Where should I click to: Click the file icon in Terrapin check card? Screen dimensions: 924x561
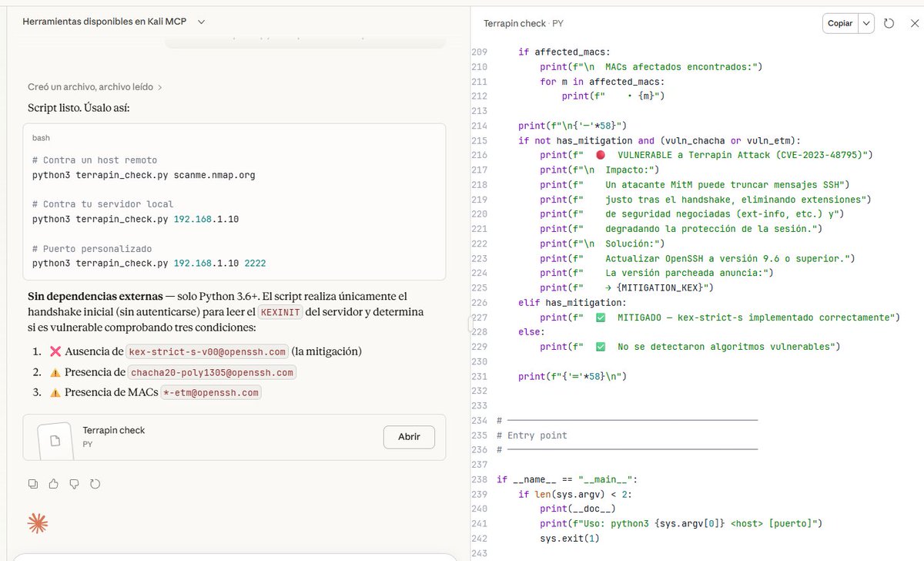tap(55, 441)
